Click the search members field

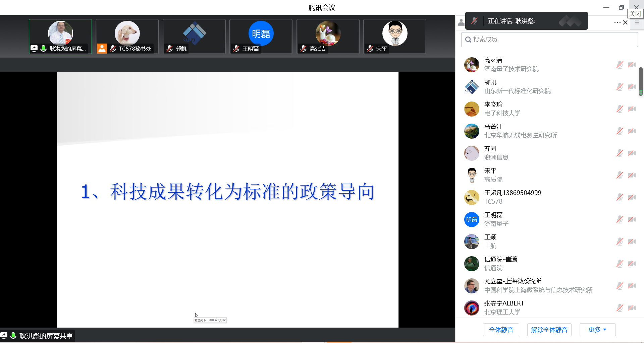549,40
